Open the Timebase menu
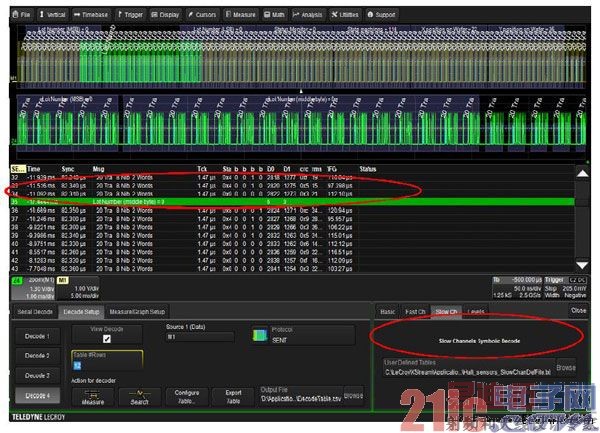Screen dimensions: 600x433 (x=91, y=15)
